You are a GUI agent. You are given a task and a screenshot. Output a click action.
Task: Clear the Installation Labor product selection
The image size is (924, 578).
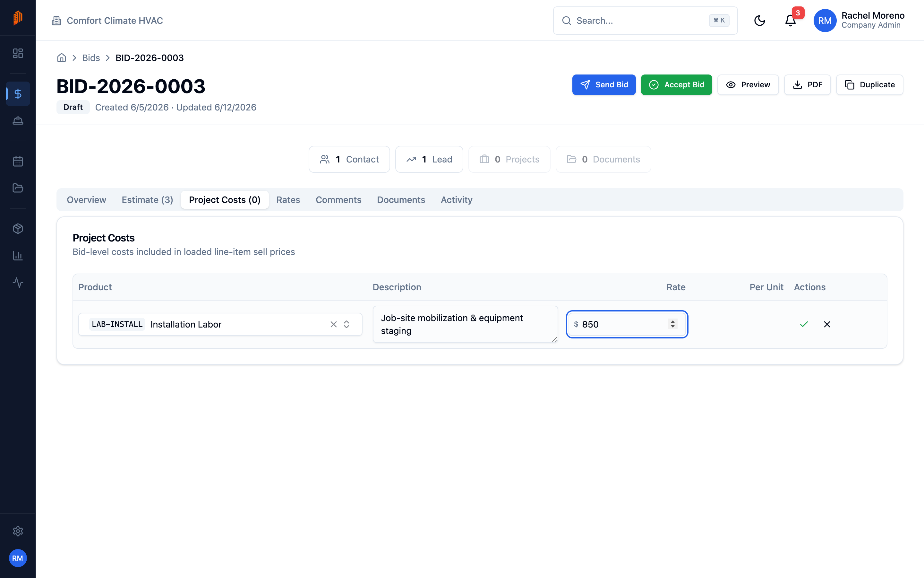[x=333, y=324]
